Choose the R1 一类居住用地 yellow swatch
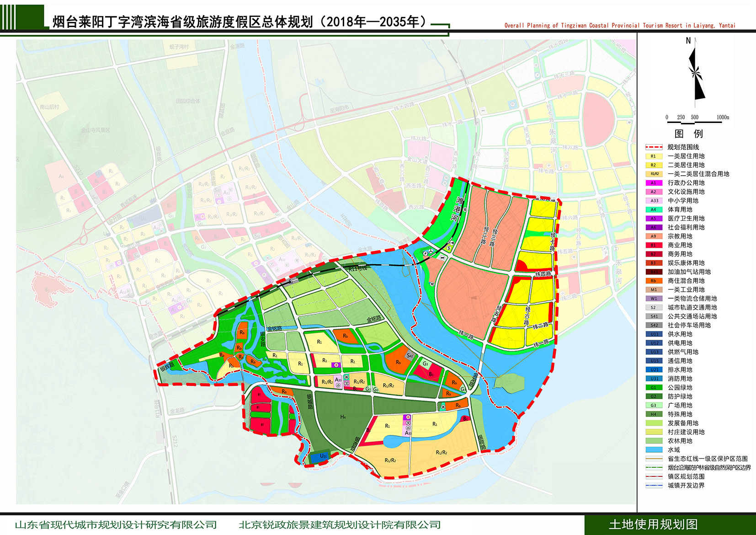The width and height of the screenshot is (756, 535). (654, 156)
